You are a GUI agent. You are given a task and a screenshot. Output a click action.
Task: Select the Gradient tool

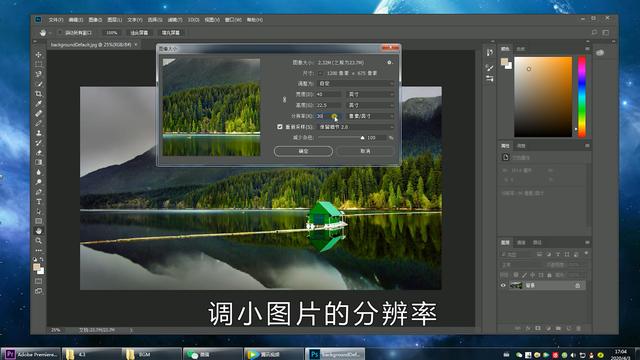click(39, 162)
